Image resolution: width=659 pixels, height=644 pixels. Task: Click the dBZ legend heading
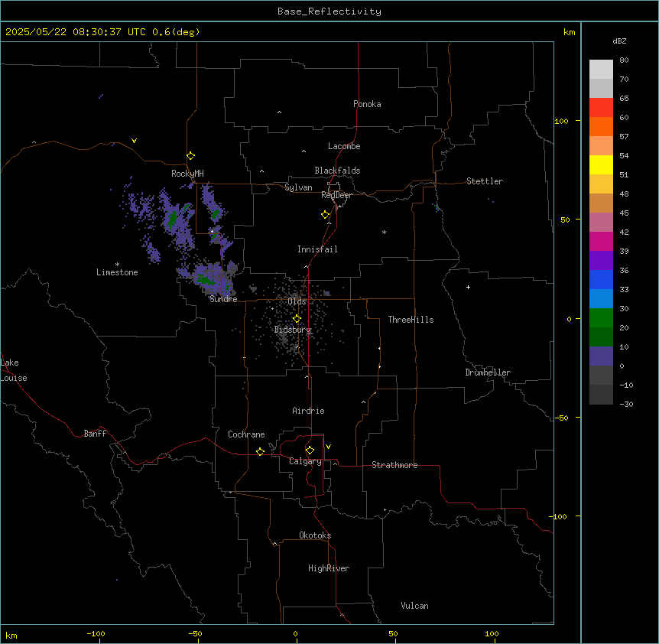coord(619,41)
